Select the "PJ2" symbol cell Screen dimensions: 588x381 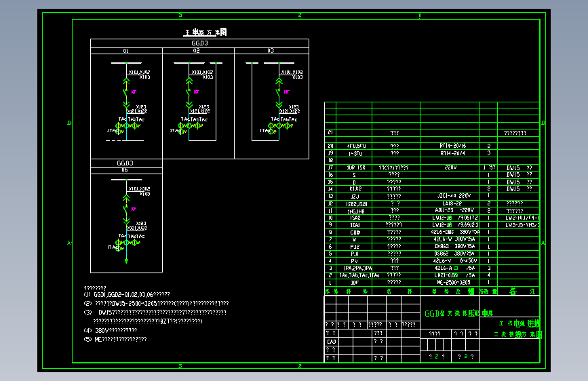[x=355, y=247]
